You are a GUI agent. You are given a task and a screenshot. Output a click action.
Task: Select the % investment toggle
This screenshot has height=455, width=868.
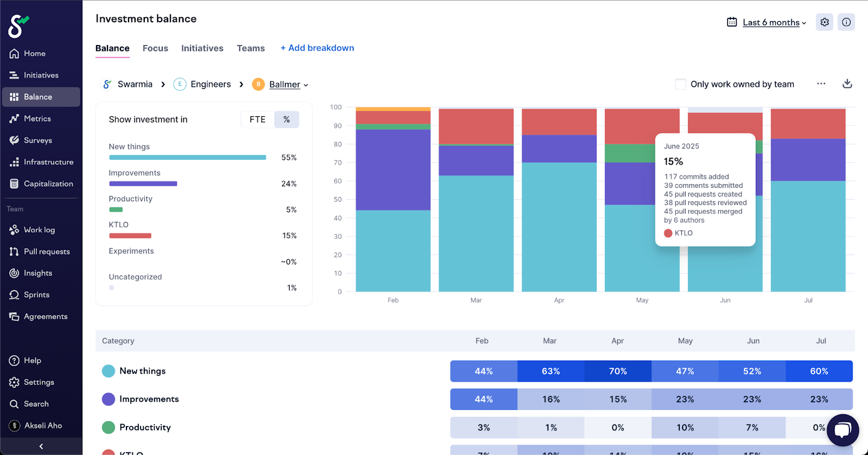286,119
